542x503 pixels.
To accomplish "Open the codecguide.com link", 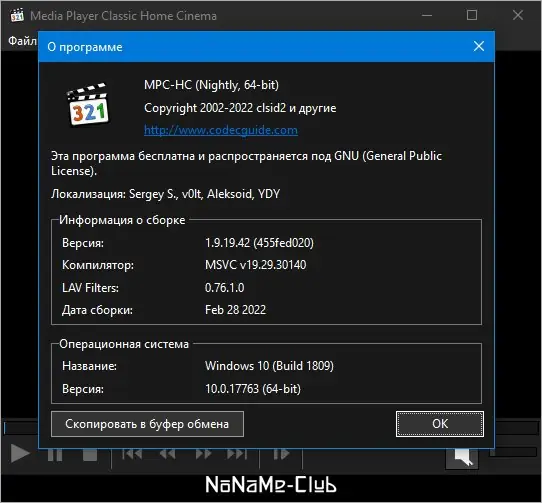I will click(221, 130).
